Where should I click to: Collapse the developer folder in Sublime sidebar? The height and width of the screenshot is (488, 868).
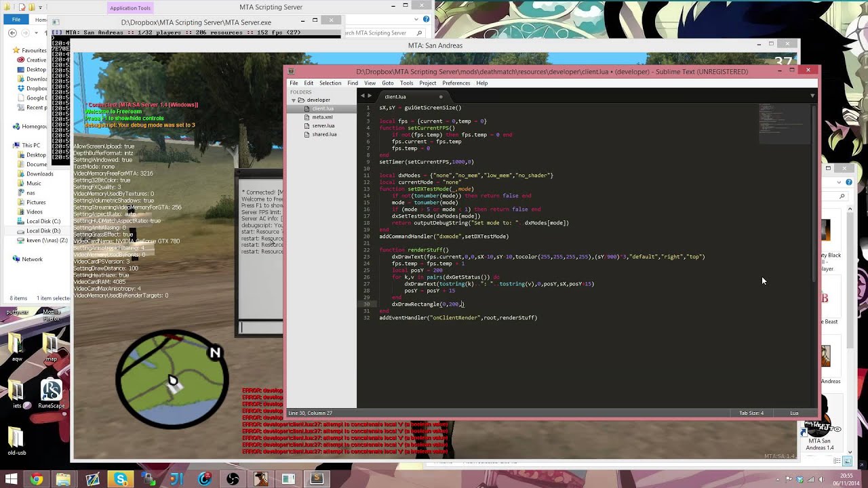(x=294, y=100)
